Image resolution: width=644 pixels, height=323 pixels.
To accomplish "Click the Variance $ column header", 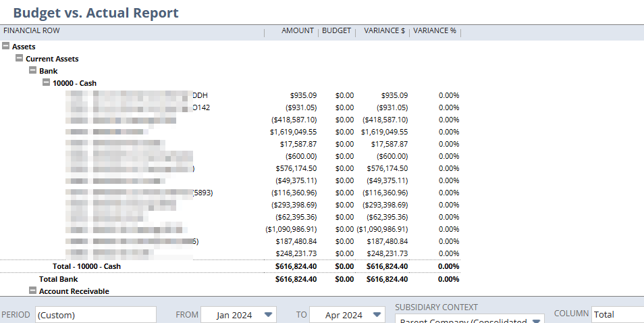I will click(x=384, y=30).
